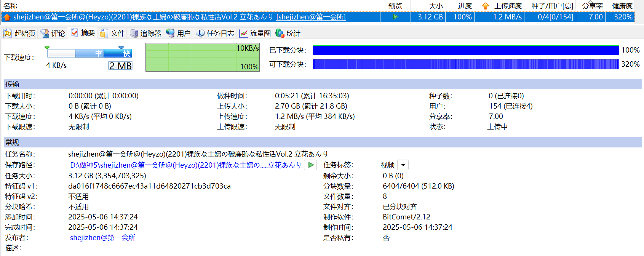Click the 3.12 GB (3,354,703,325) task size value
Viewport: 644px width, 256px height.
[x=107, y=176]
